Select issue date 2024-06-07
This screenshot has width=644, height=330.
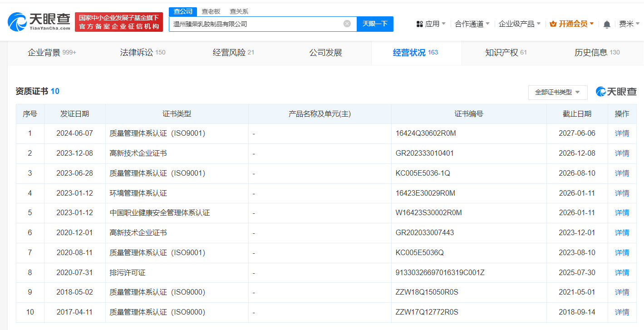(x=74, y=133)
